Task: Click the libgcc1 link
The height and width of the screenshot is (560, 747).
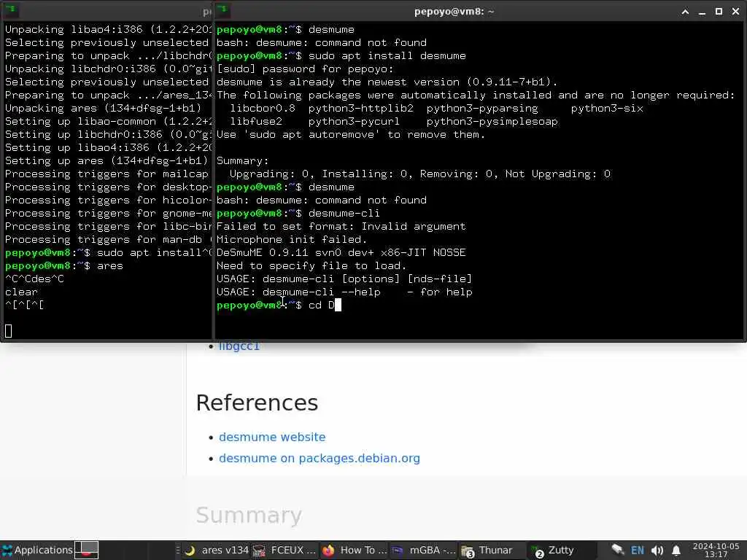Action: click(239, 346)
